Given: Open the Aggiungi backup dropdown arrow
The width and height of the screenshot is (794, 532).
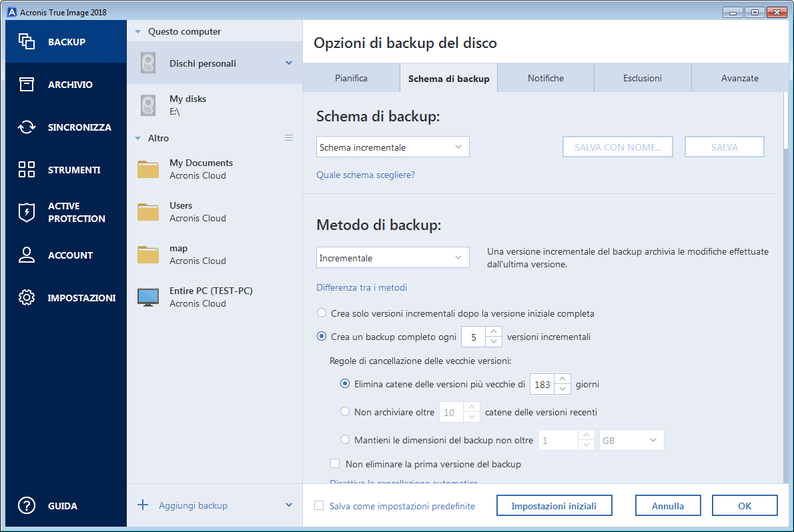Looking at the screenshot, I should 289,505.
